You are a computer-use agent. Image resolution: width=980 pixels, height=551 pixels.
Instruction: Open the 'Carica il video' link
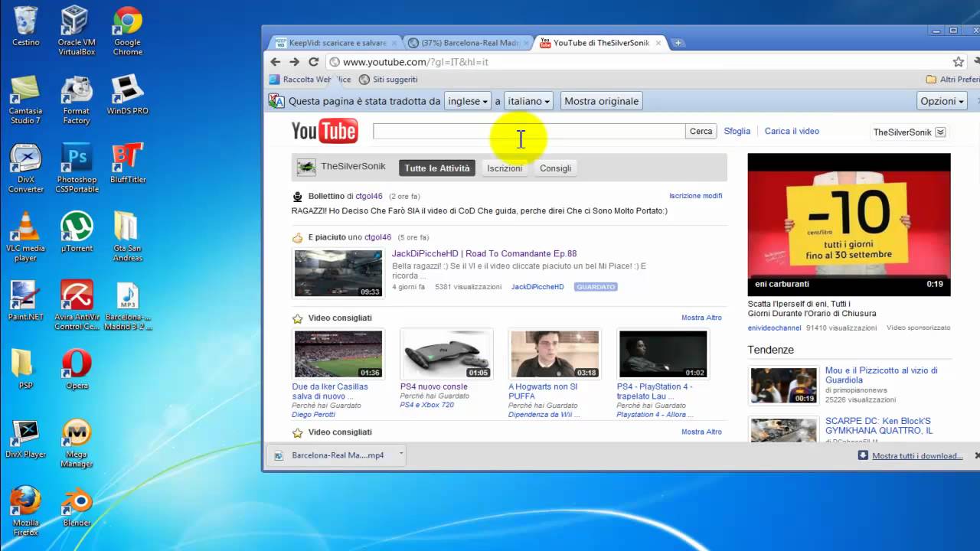tap(792, 131)
